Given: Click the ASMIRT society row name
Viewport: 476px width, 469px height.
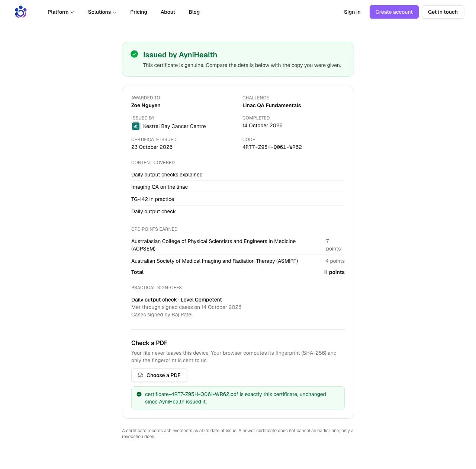Looking at the screenshot, I should coord(215,261).
